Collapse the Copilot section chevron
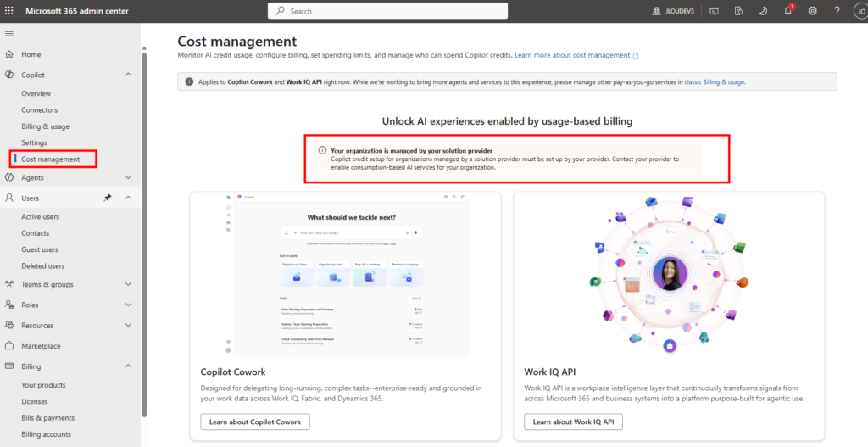The height and width of the screenshot is (447, 868). click(x=129, y=75)
